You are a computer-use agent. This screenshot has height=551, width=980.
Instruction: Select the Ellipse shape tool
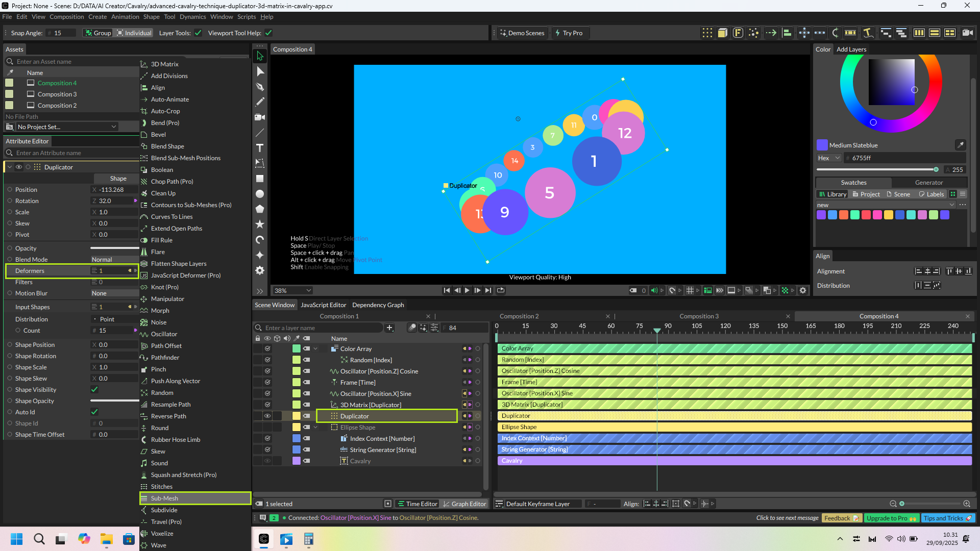[260, 194]
